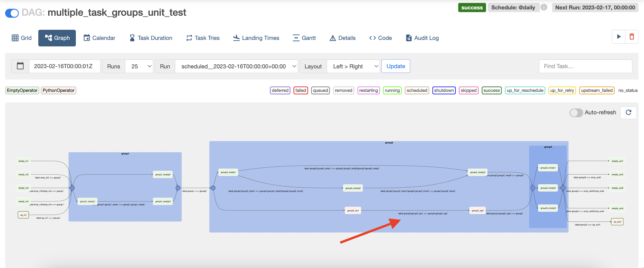
Task: Click the red Delete DAG trash icon
Action: 632,37
